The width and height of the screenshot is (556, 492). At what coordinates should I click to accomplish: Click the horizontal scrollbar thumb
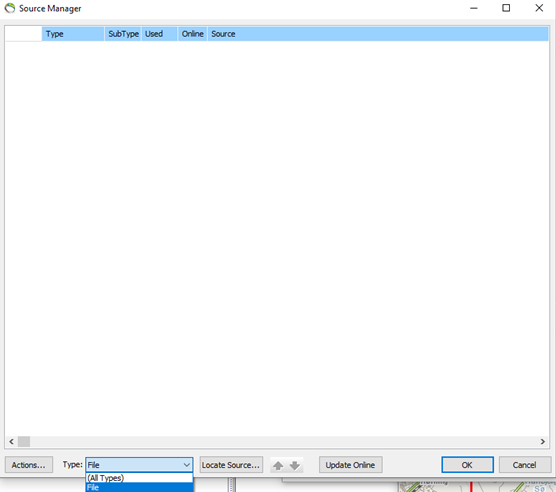[24, 441]
